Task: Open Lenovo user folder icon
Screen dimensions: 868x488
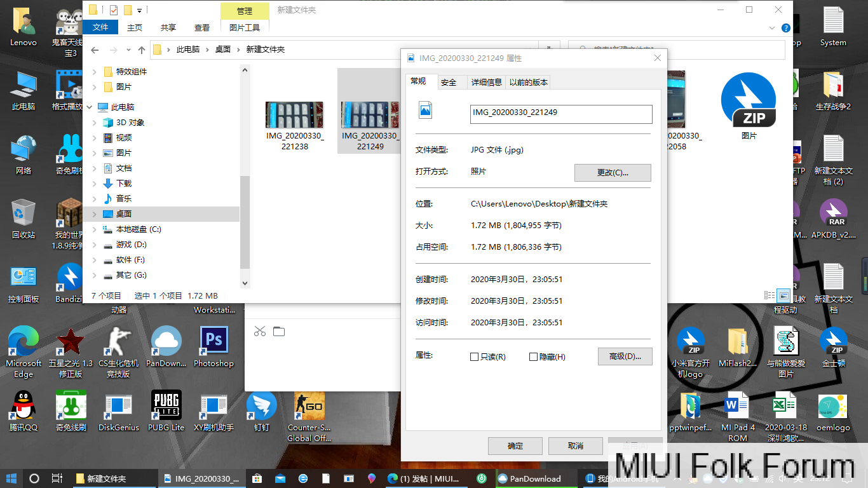Action: click(24, 26)
